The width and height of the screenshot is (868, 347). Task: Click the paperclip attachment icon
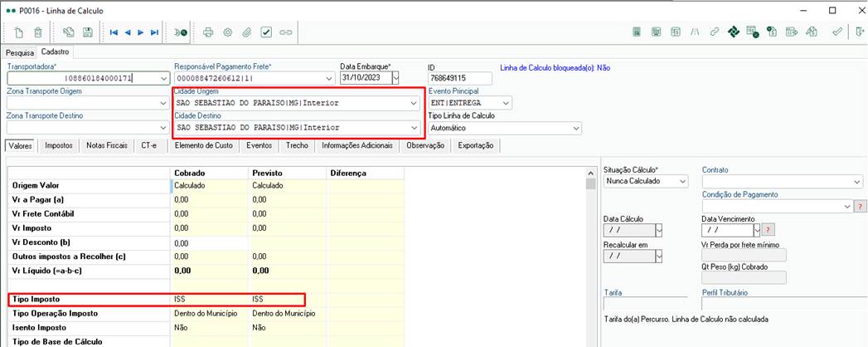click(x=247, y=32)
